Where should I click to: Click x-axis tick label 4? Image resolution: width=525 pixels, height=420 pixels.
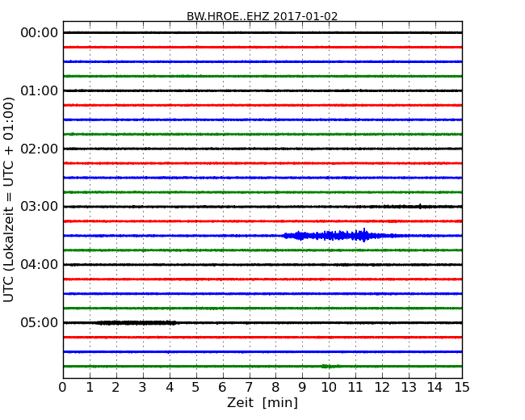click(170, 388)
